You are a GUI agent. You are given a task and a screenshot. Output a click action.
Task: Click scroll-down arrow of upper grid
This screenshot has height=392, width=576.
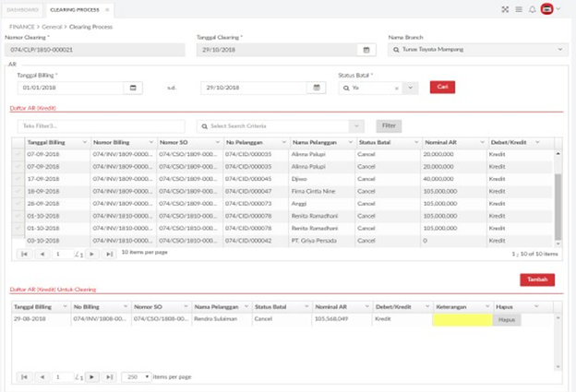(x=558, y=244)
